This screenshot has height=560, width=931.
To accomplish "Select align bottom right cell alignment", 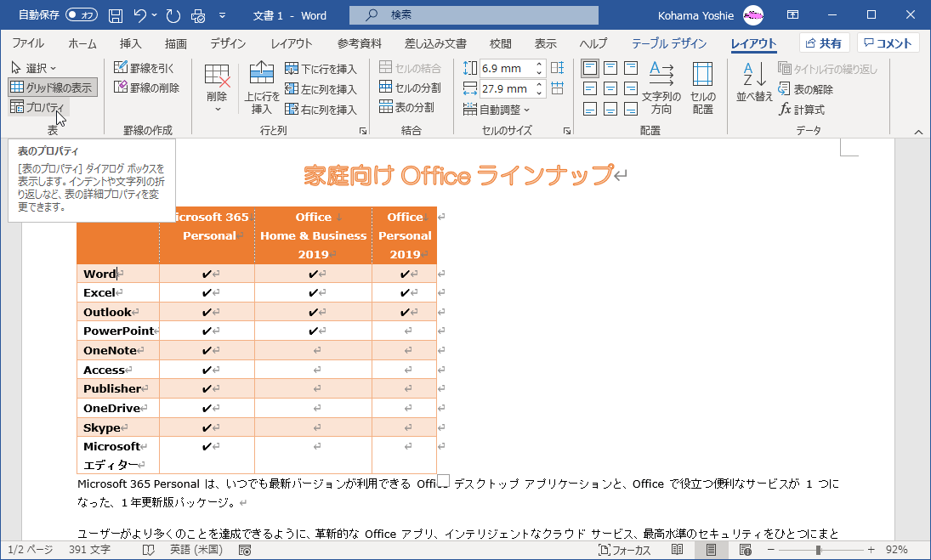I will tap(631, 109).
